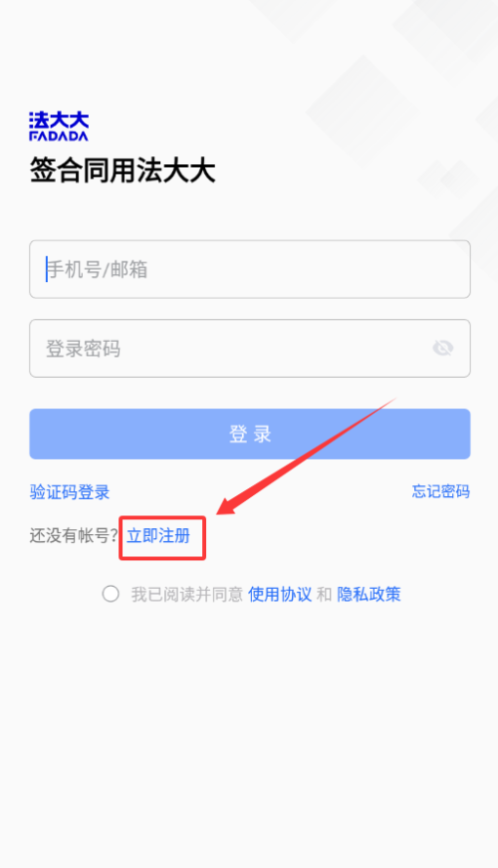
Task: Click the 还没有帐号? prompt text
Action: 74,536
